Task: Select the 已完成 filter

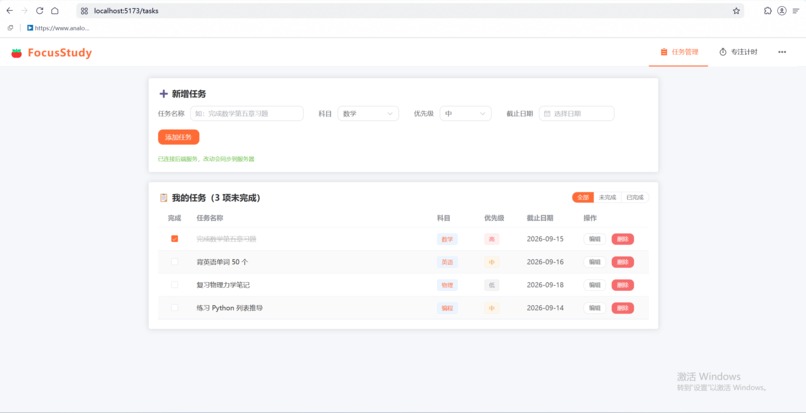Action: click(635, 197)
